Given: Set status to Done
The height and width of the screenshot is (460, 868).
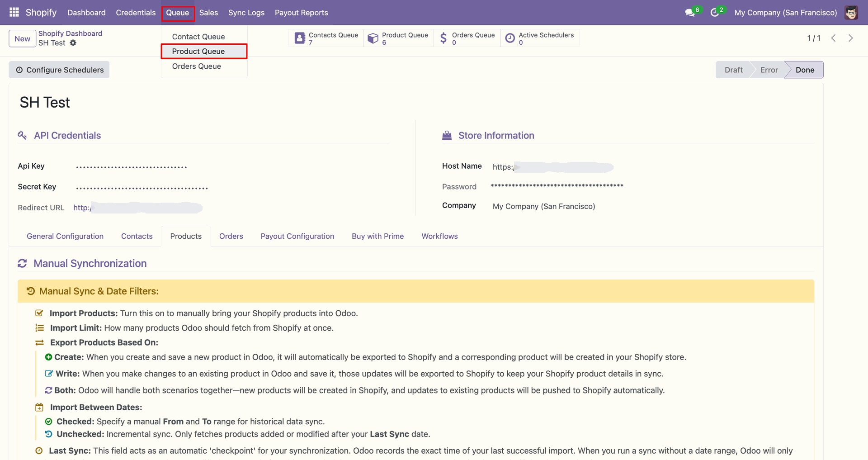Looking at the screenshot, I should pos(805,70).
